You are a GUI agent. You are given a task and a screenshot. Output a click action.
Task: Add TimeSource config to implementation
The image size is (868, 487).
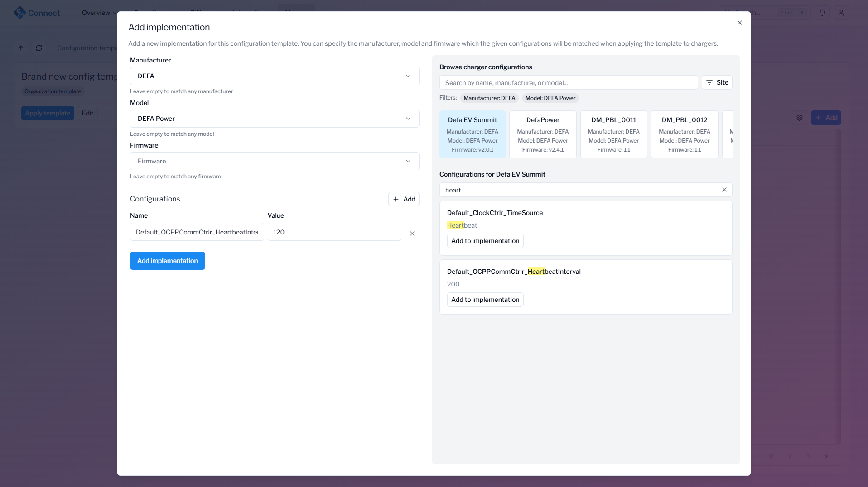tap(485, 241)
